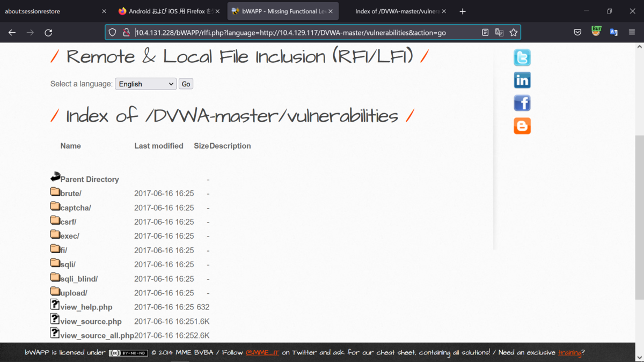Click the Creative Commons license badge

[x=128, y=353]
